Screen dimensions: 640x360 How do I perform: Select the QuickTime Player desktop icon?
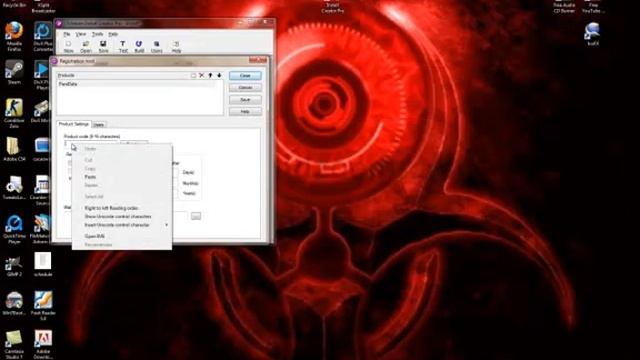coord(14,229)
